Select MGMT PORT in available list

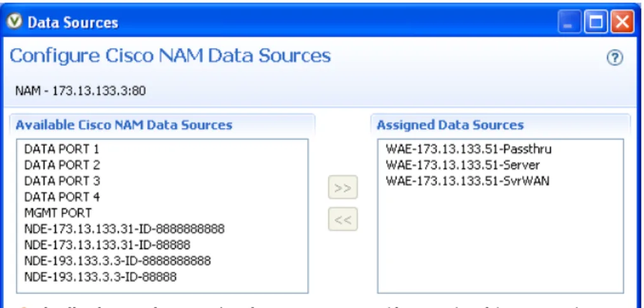pyautogui.click(x=58, y=213)
